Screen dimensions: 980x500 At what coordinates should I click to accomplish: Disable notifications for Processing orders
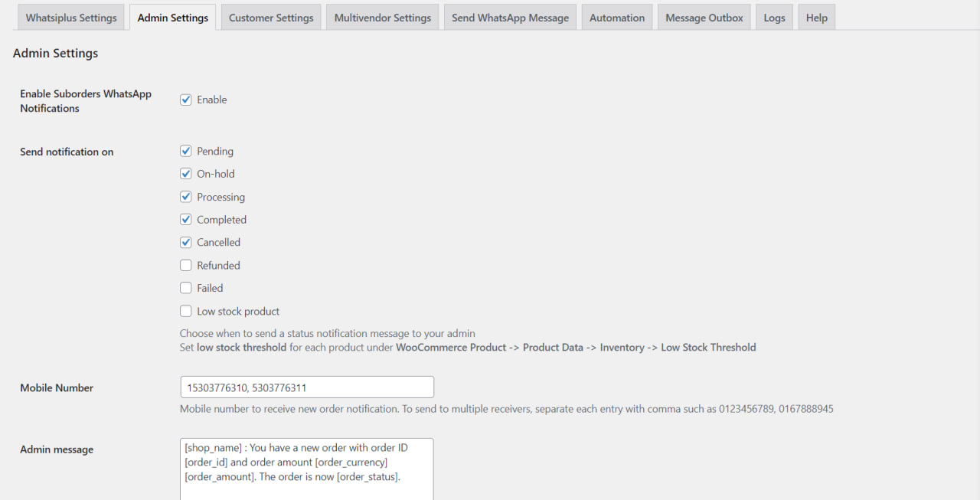click(x=185, y=196)
